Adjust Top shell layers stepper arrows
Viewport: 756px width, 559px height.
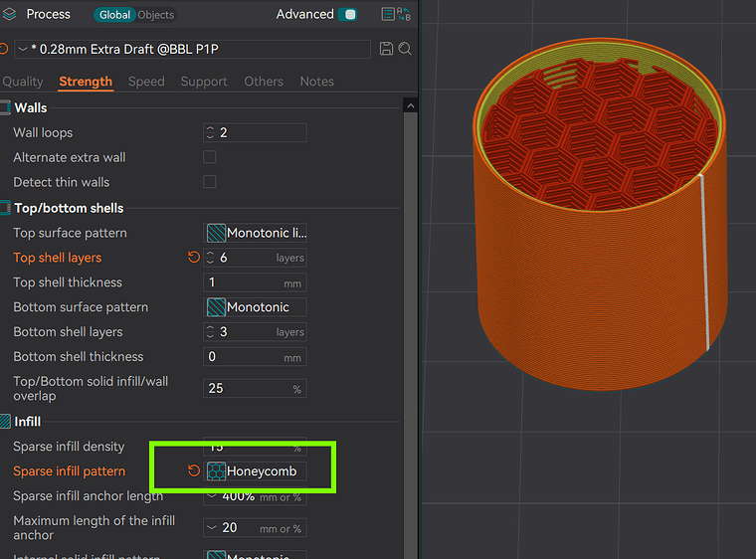click(210, 258)
